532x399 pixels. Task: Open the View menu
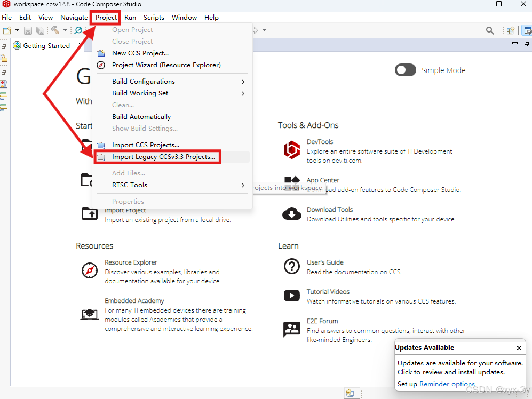(45, 17)
